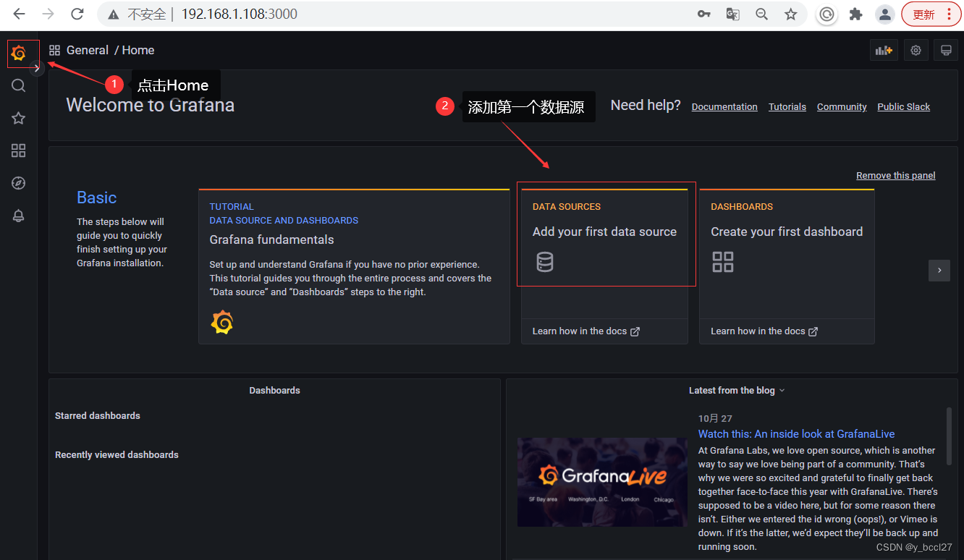The width and height of the screenshot is (964, 560).
Task: Open the Public Slack link
Action: (x=904, y=106)
